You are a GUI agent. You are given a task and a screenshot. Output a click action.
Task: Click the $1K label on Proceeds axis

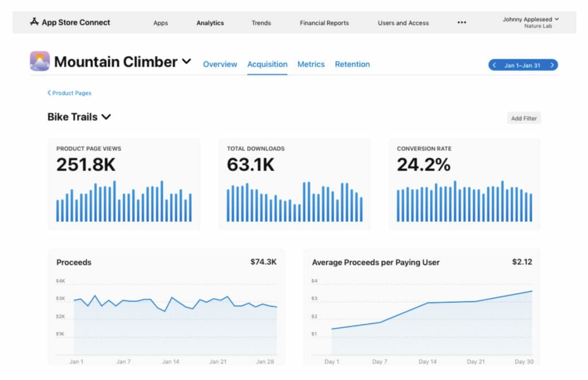[x=60, y=334]
